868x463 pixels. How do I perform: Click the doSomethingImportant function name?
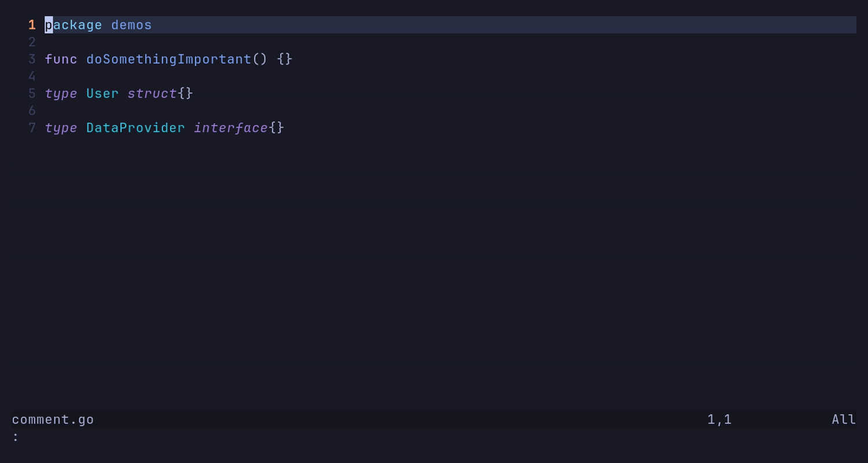(x=168, y=59)
